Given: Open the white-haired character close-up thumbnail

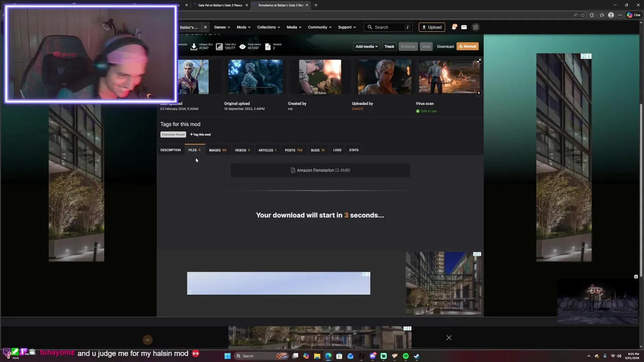Looking at the screenshot, I should (384, 76).
